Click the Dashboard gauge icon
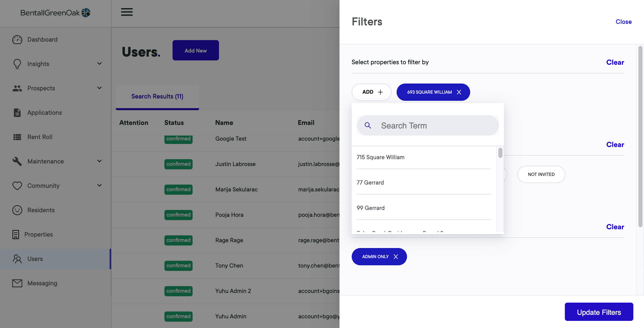This screenshot has width=644, height=328. pyautogui.click(x=17, y=40)
